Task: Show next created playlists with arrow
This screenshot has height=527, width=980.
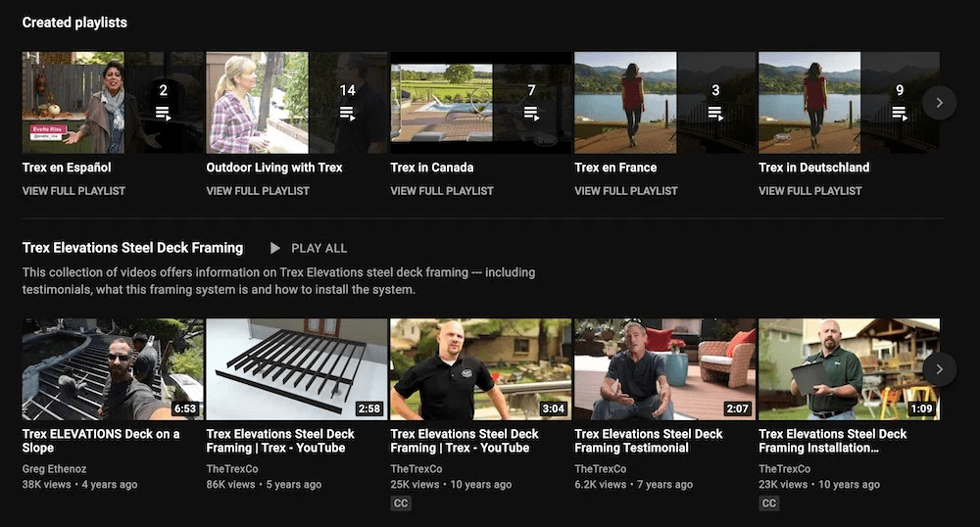Action: click(939, 103)
